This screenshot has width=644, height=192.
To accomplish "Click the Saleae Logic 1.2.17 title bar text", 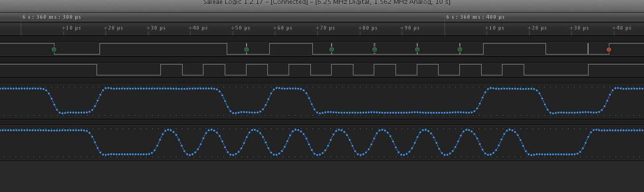I will (327, 2).
